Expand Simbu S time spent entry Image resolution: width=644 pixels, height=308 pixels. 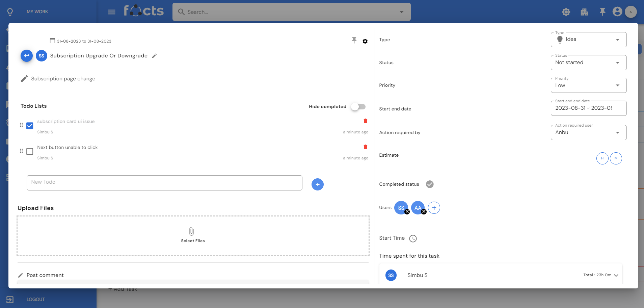616,275
